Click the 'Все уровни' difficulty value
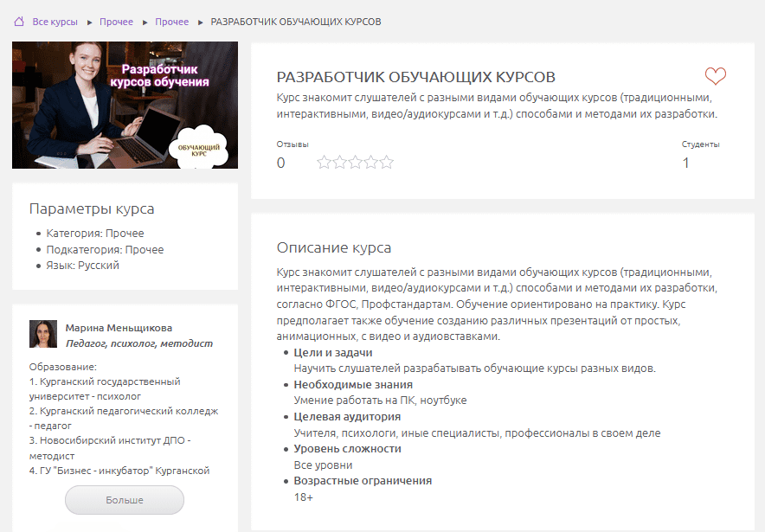The width and height of the screenshot is (765, 532). coord(323,465)
